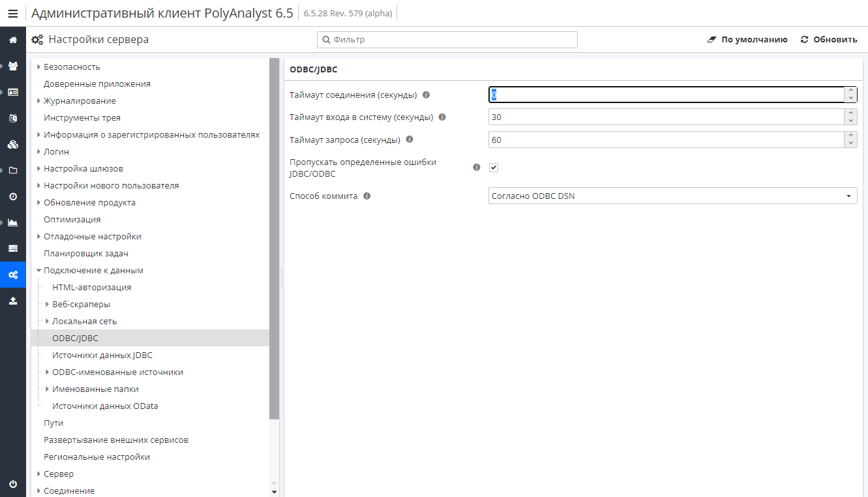Screen dimensions: 868x497
Task: Click the info icon beside Таймаут входа в систему
Action: 442,117
